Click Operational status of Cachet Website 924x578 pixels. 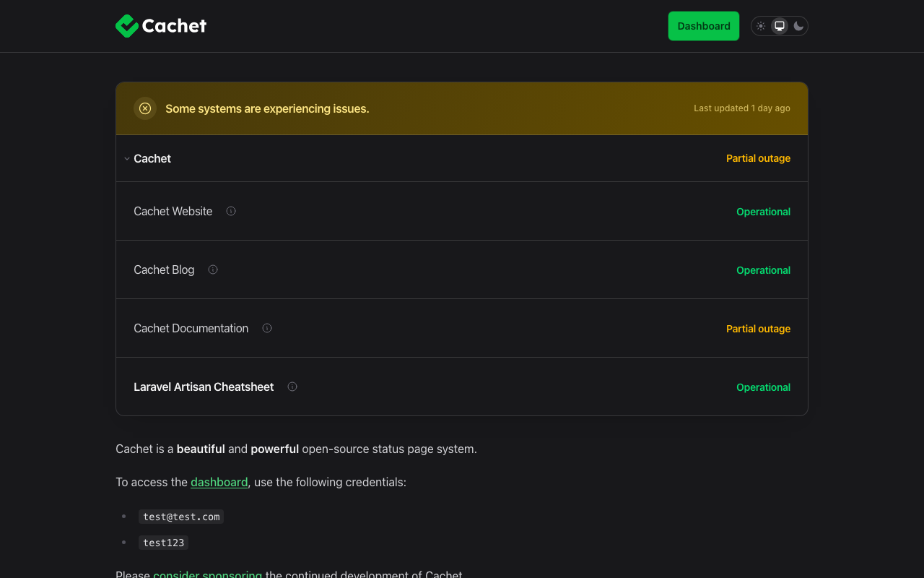(763, 212)
